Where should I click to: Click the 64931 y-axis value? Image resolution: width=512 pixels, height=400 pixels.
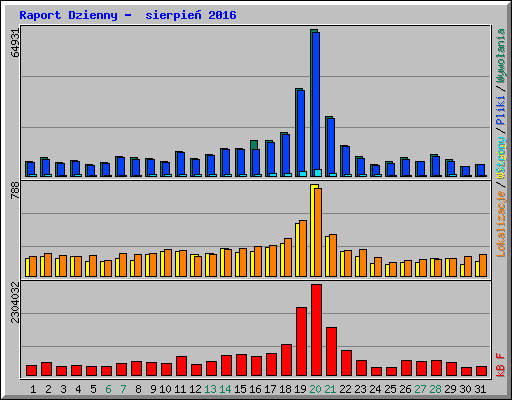15,43
